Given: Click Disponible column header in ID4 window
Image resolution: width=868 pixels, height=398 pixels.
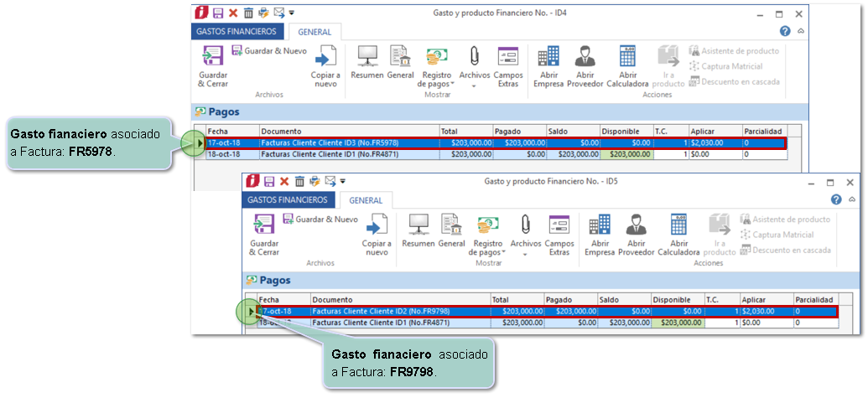Looking at the screenshot, I should tap(626, 132).
